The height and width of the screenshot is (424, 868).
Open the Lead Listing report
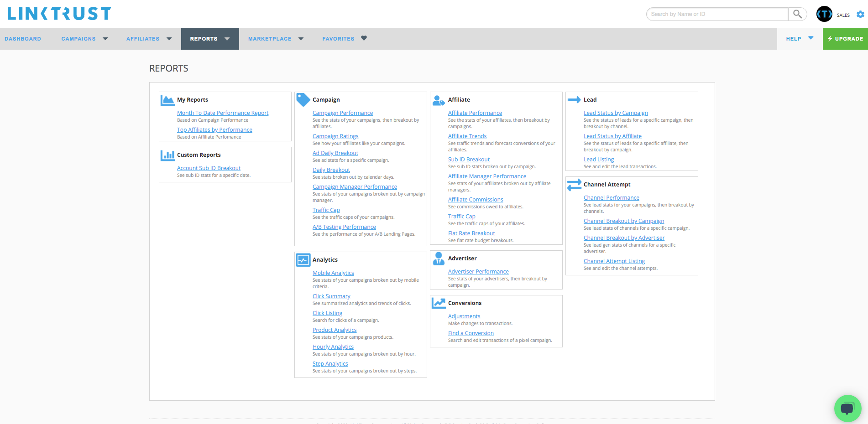[599, 160]
